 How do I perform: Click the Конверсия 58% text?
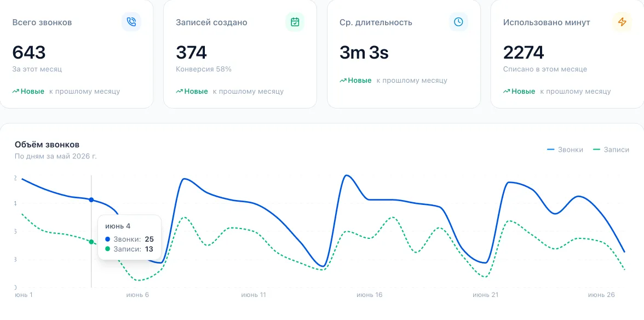coord(204,69)
